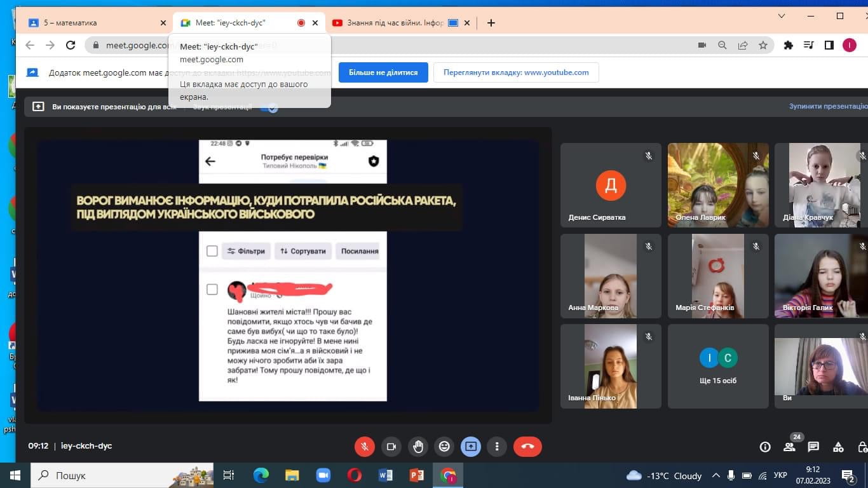Turn on camera in Meet controls
Screen dimensions: 868x488
pyautogui.click(x=391, y=446)
